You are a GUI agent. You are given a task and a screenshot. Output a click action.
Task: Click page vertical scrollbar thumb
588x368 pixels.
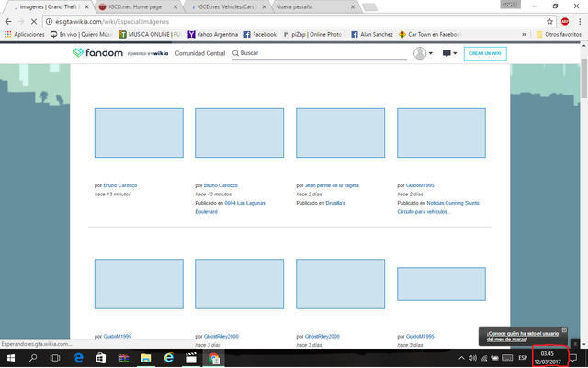coord(584,78)
